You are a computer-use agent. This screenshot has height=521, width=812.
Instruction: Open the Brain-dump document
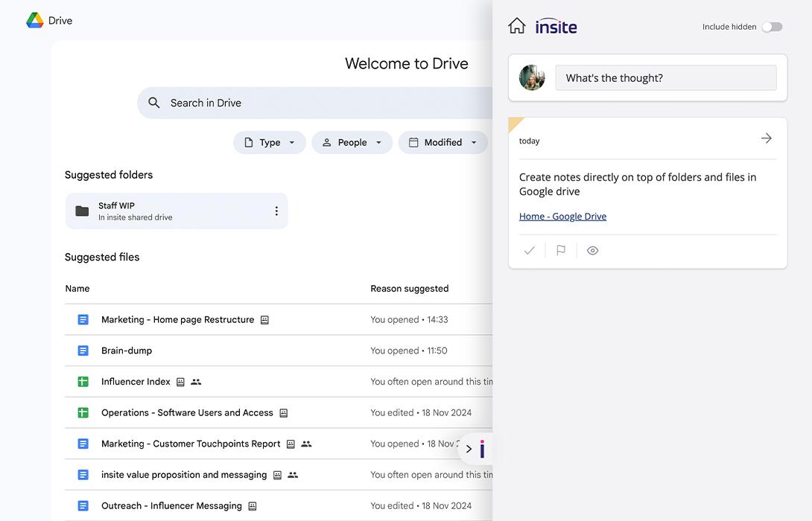126,350
